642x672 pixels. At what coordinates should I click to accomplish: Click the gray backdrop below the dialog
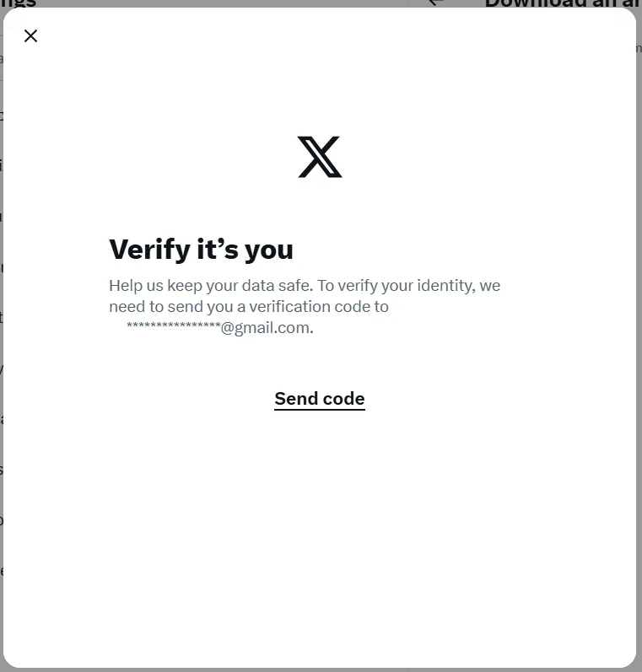321,669
